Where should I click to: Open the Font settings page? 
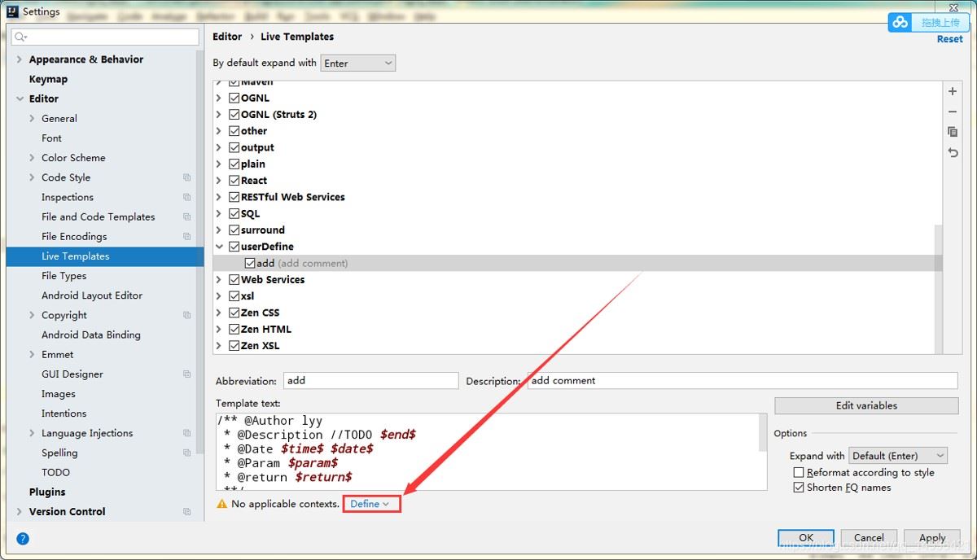coord(51,138)
